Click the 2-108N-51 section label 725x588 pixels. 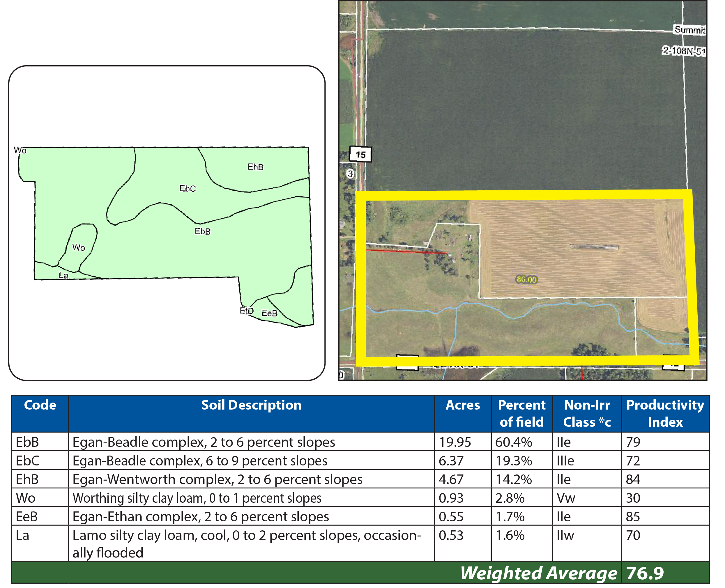pos(684,51)
